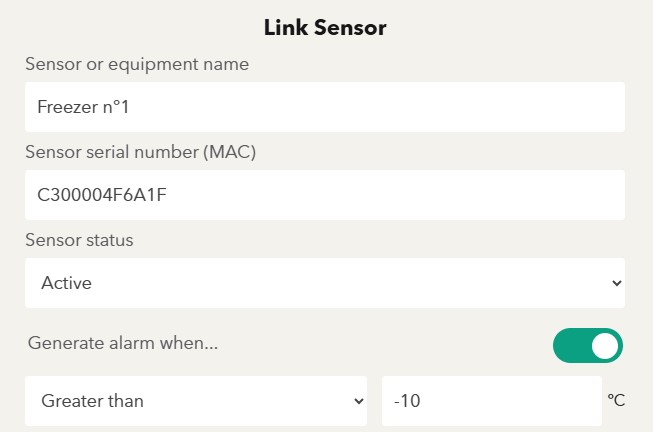Click the °C unit label
This screenshot has width=653, height=432.
(x=616, y=401)
